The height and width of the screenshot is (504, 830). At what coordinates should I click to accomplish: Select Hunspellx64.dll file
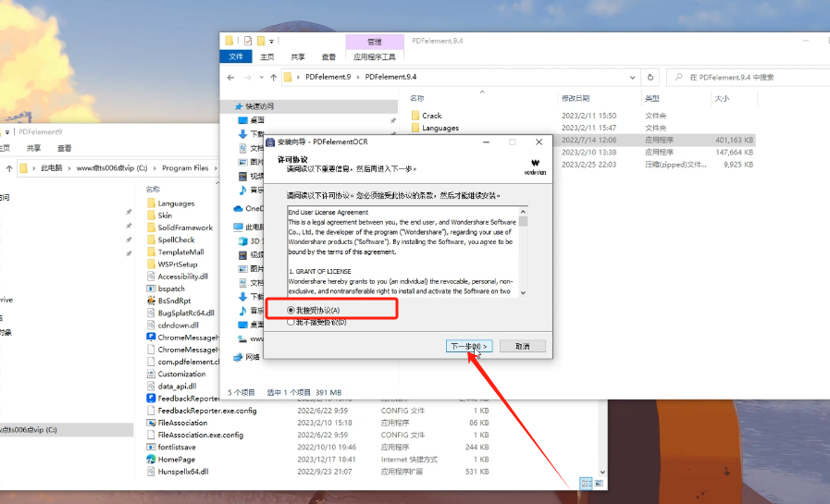point(182,472)
